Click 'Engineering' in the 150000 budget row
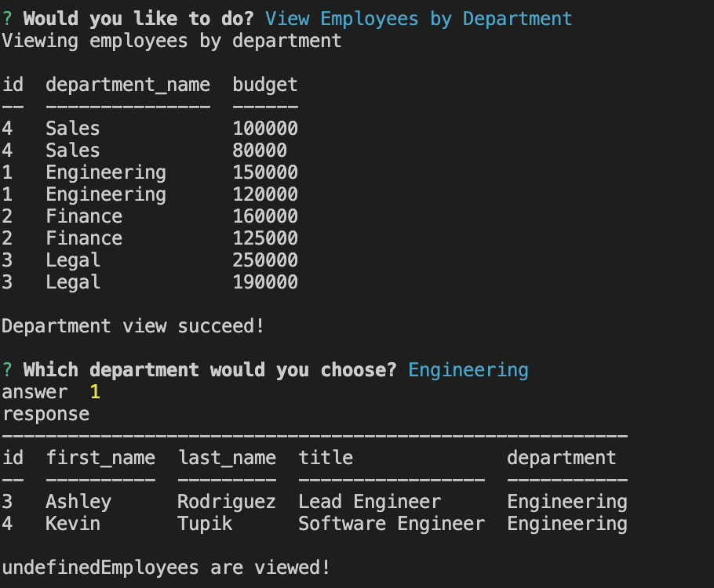714x588 pixels. [x=106, y=173]
